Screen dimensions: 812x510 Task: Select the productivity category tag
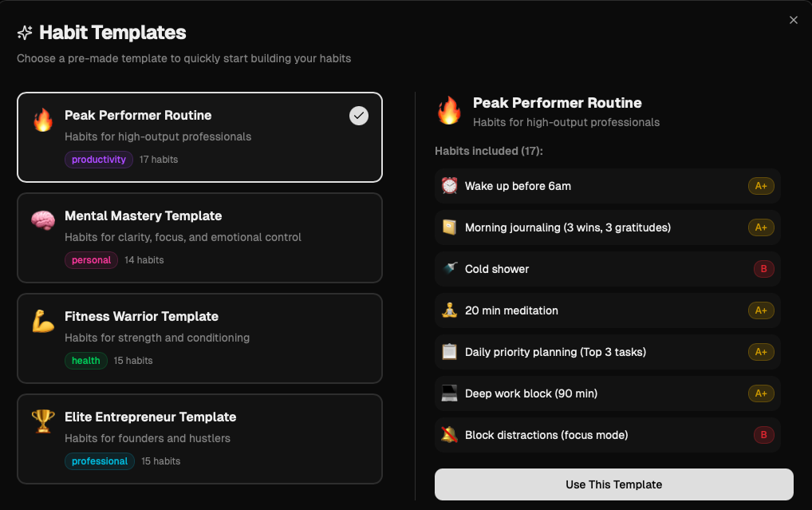(x=98, y=160)
